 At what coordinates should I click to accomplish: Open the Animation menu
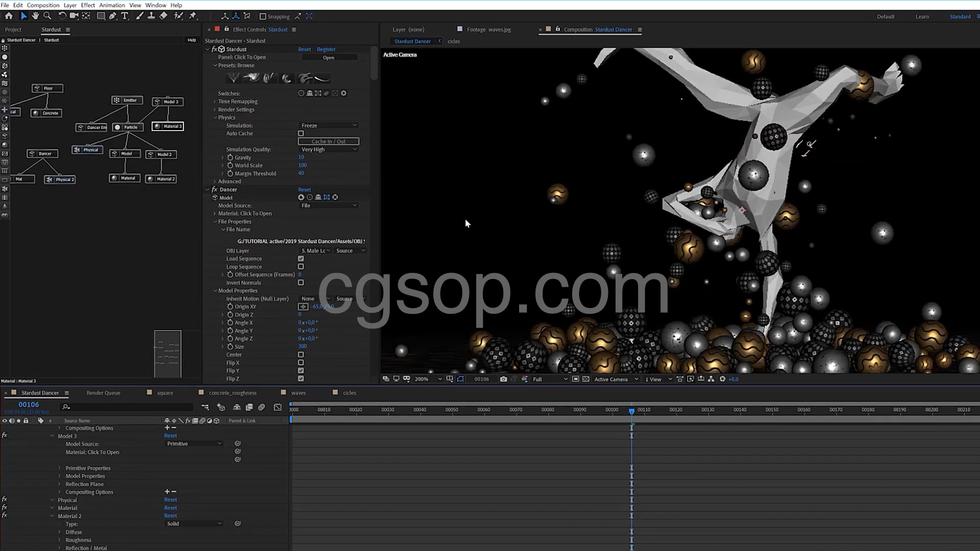coord(112,5)
